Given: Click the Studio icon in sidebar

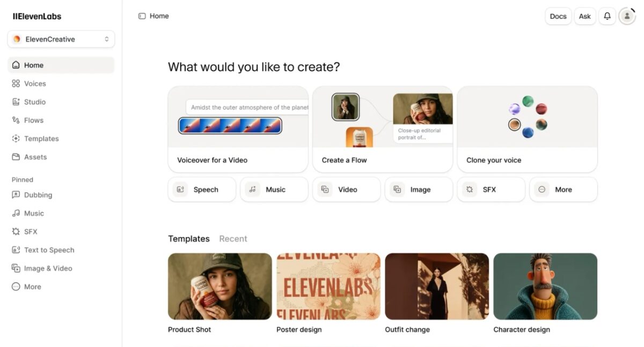Looking at the screenshot, I should [x=16, y=102].
